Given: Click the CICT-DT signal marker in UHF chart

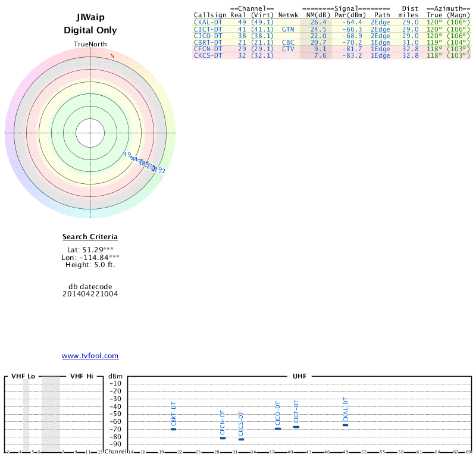Looking at the screenshot, I should pos(296,427).
